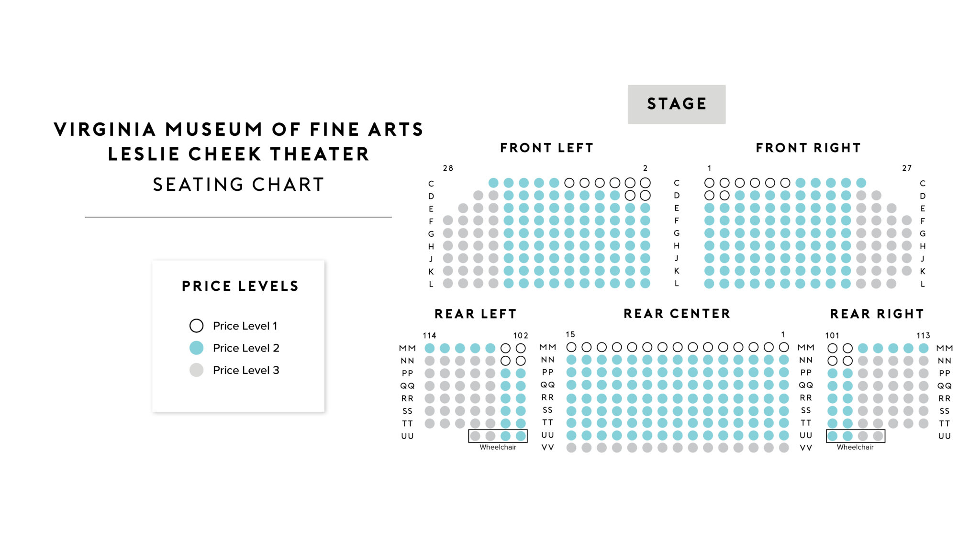This screenshot has height=551, width=980.
Task: Select seat 15 in Rear Center row MM
Action: point(571,347)
